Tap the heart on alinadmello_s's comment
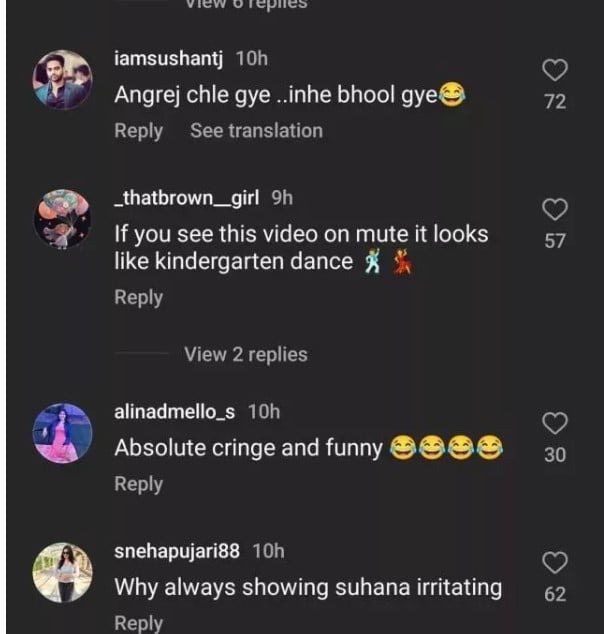This screenshot has height=634, width=604. [x=555, y=422]
